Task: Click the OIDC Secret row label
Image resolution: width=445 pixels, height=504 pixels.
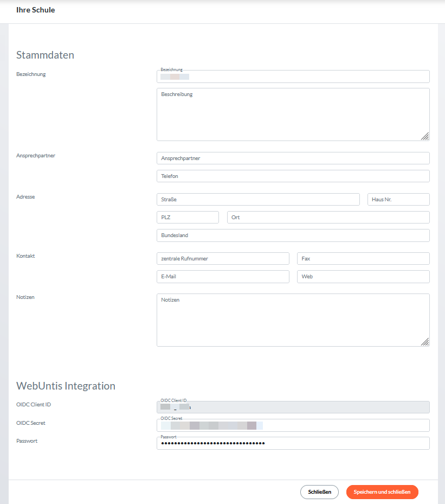Action: (x=31, y=423)
